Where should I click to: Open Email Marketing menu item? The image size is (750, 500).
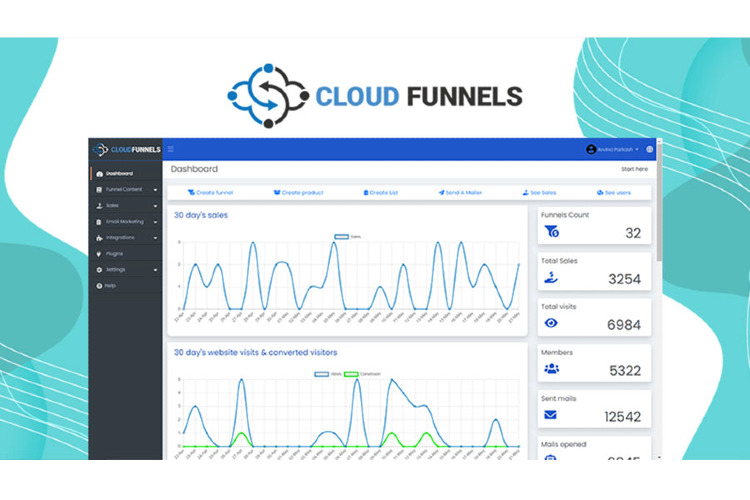click(126, 222)
